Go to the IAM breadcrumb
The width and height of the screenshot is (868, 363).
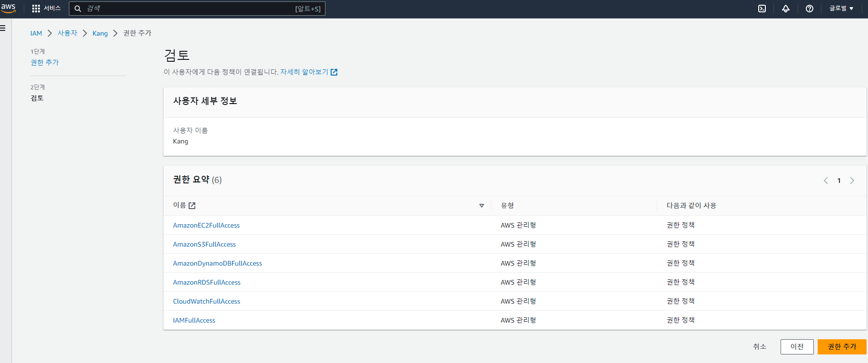36,33
